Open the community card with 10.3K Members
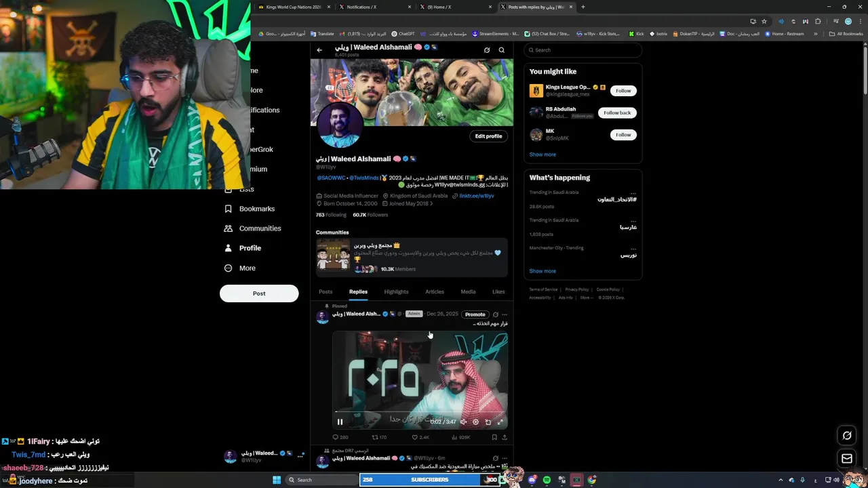Image resolution: width=868 pixels, height=488 pixels. (x=412, y=257)
